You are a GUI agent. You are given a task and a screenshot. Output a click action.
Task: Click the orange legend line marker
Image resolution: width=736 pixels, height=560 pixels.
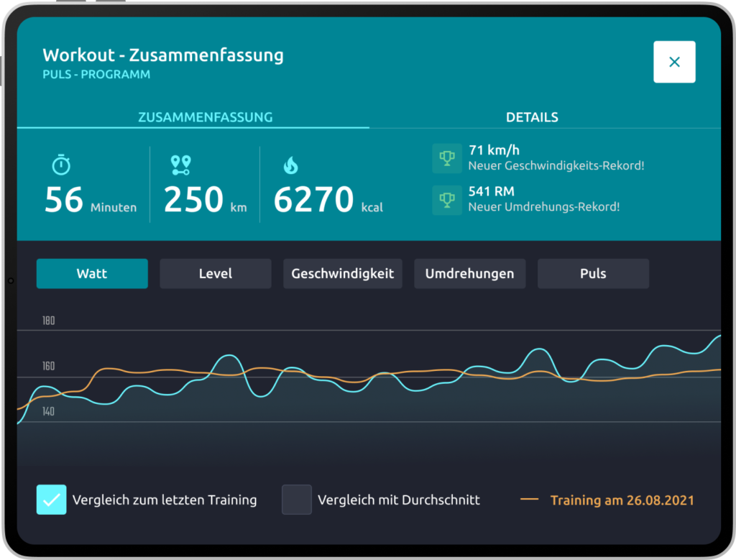(x=530, y=499)
